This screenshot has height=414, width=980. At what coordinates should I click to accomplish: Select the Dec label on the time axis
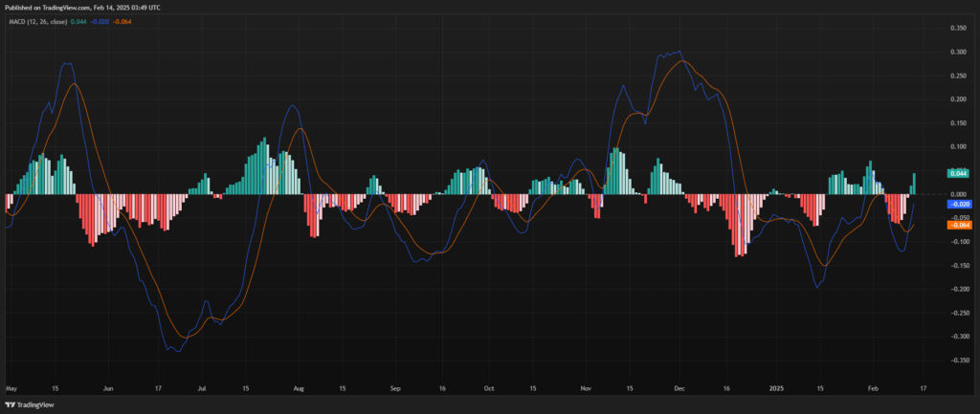tap(679, 389)
